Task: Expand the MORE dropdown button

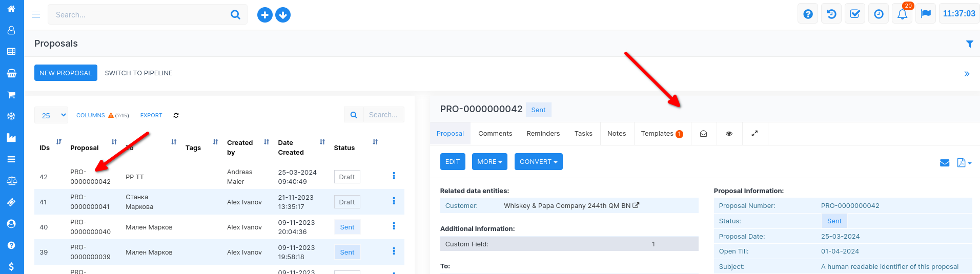Action: pos(489,162)
